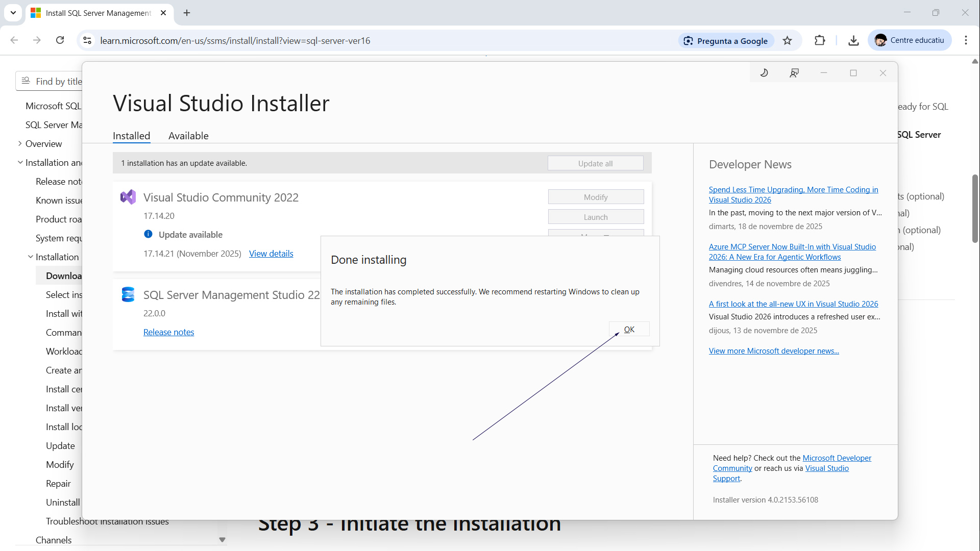Click the site information icon in address bar

tap(87, 40)
